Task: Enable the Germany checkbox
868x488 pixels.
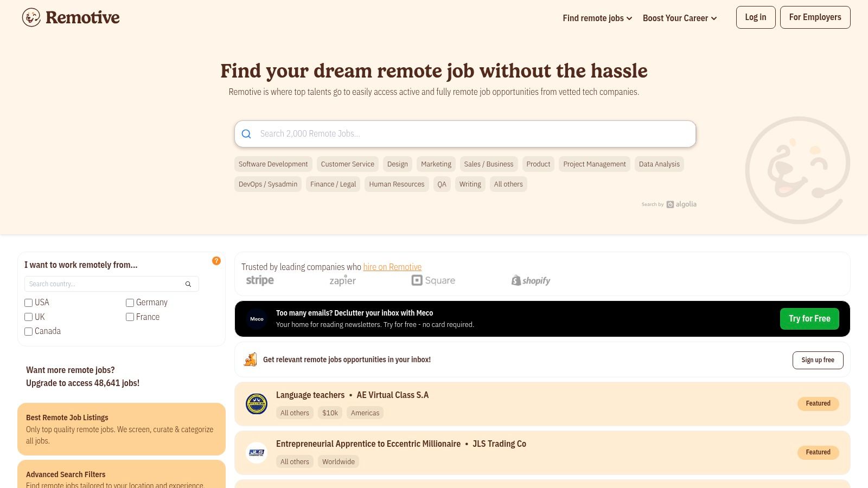Action: click(x=130, y=303)
